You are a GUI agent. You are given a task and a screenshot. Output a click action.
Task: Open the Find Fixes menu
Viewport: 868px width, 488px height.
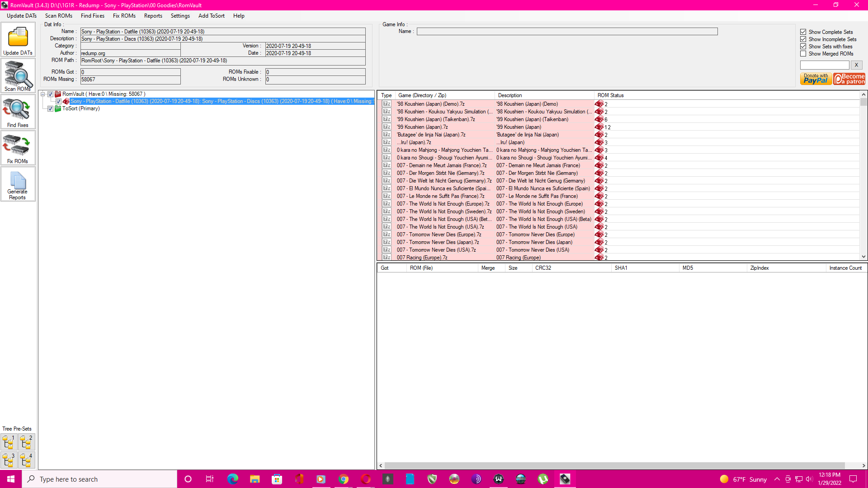(93, 16)
